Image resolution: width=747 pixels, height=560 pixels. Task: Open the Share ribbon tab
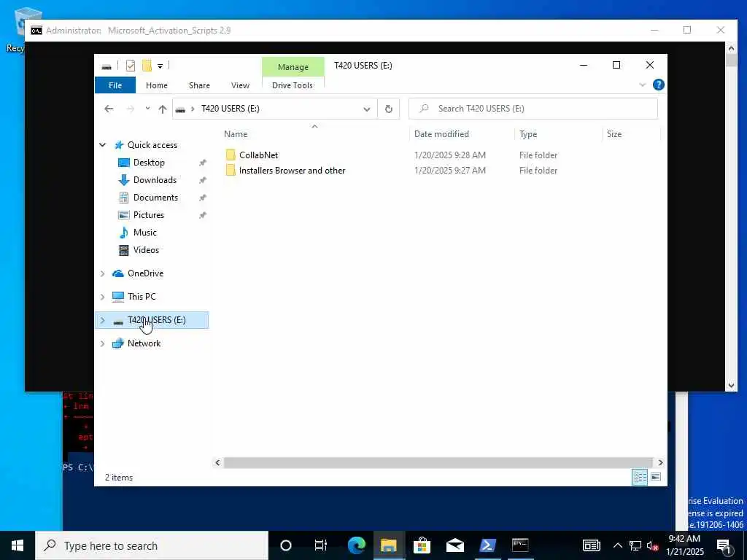click(199, 85)
